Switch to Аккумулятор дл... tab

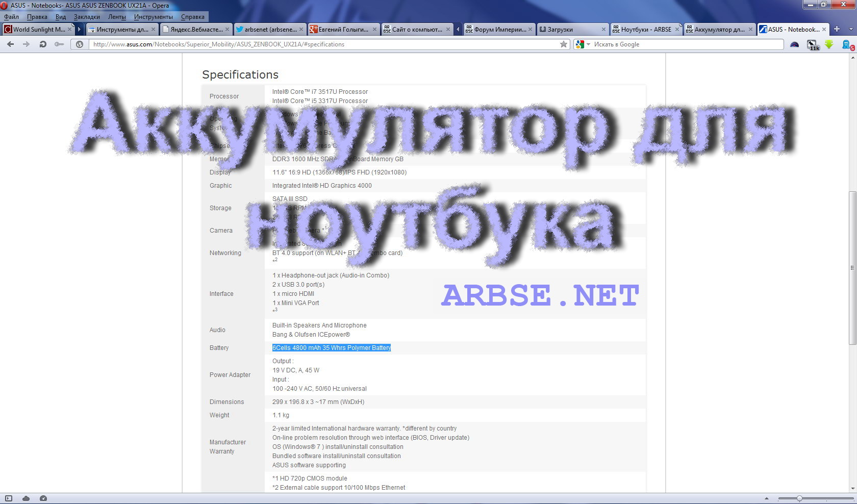[720, 30]
